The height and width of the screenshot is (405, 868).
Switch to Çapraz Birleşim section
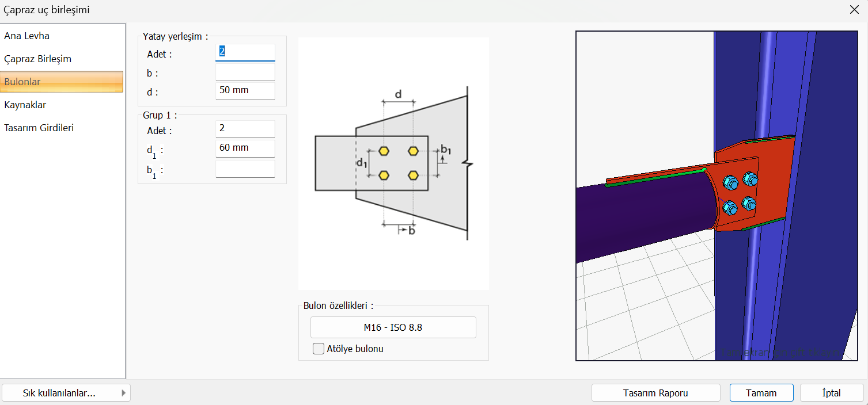(38, 59)
